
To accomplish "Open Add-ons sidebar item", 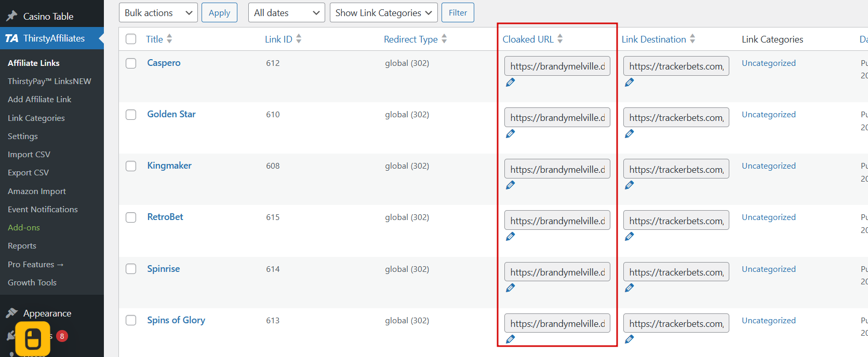I will (x=24, y=227).
